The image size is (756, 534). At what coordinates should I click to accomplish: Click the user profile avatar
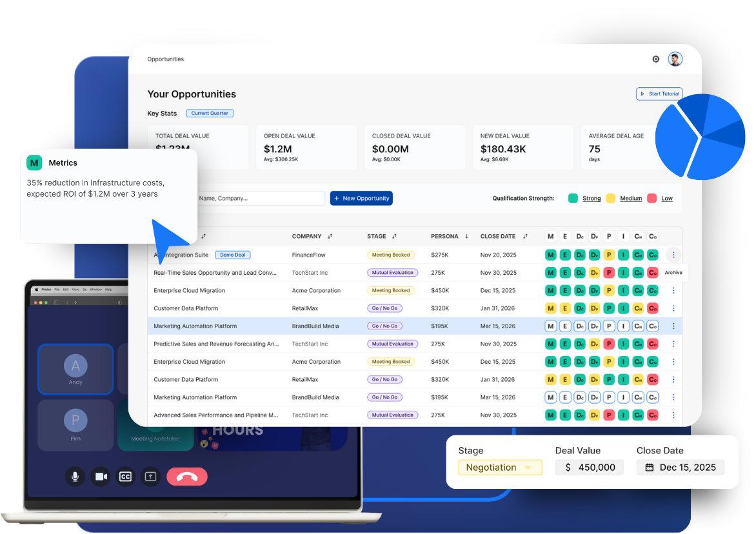point(675,59)
